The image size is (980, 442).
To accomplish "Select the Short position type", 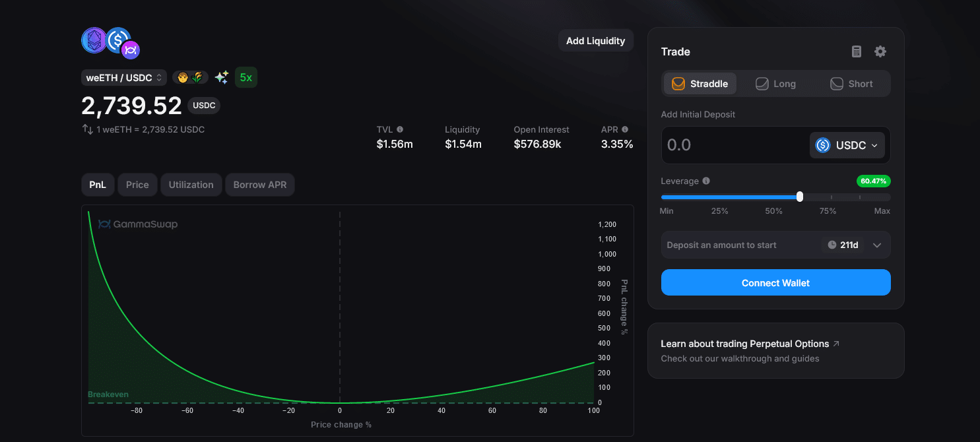I will [x=851, y=84].
